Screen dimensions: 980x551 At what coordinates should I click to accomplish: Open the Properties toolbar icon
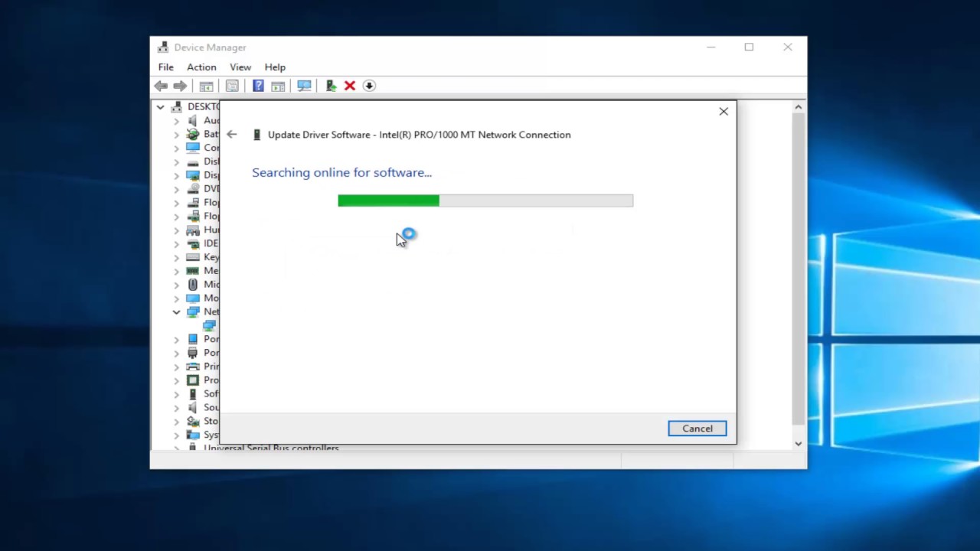point(232,85)
